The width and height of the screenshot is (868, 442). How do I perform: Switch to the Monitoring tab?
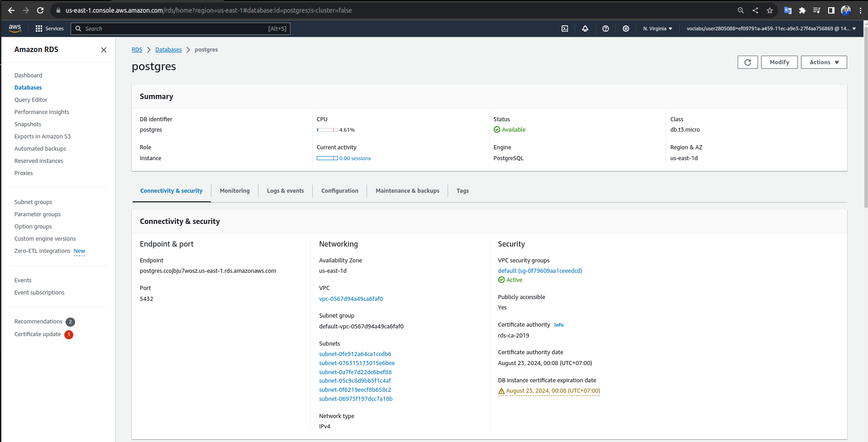tap(234, 190)
